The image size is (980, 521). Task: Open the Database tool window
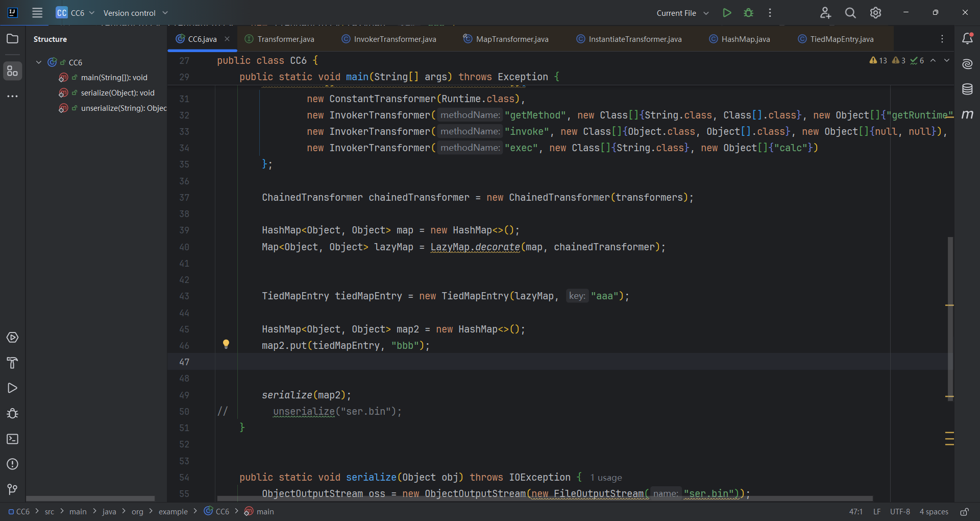pyautogui.click(x=967, y=89)
